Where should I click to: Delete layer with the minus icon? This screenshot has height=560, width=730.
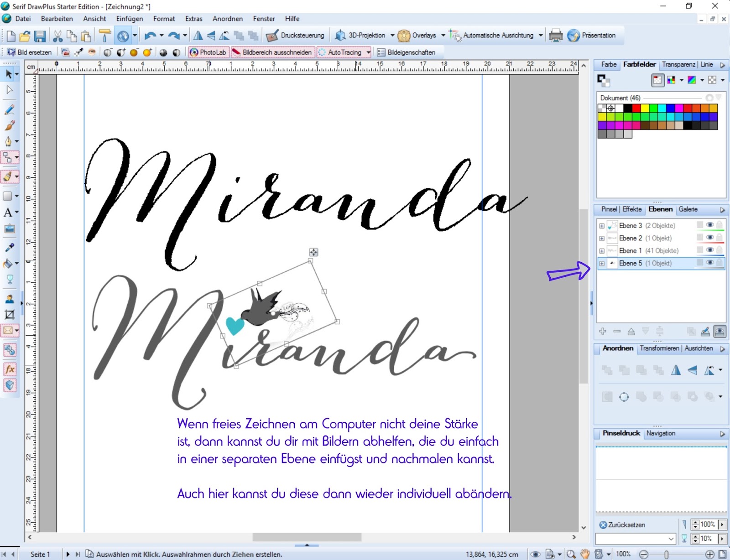pos(617,332)
